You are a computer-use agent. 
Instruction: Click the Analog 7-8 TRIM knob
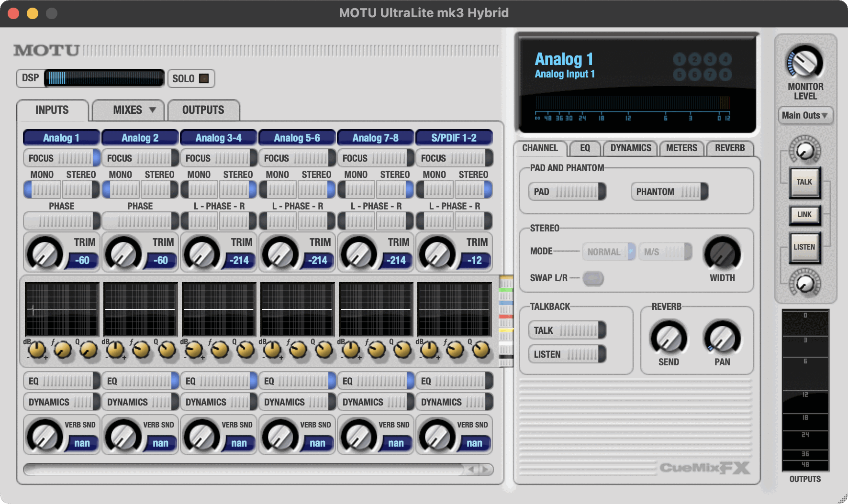pyautogui.click(x=359, y=253)
